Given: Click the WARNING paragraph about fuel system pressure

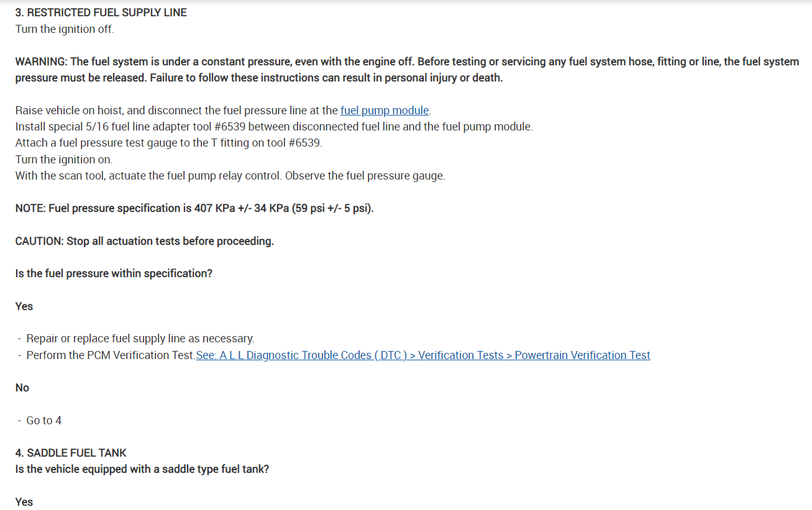Looking at the screenshot, I should coord(406,70).
